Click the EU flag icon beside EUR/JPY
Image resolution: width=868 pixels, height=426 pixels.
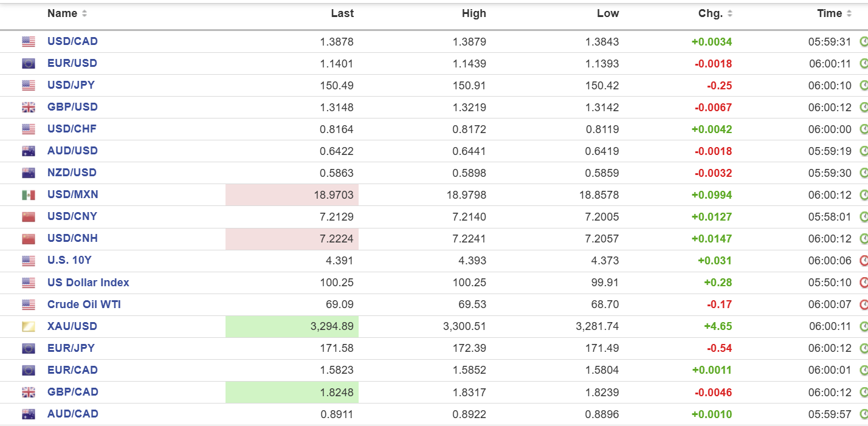click(x=29, y=348)
